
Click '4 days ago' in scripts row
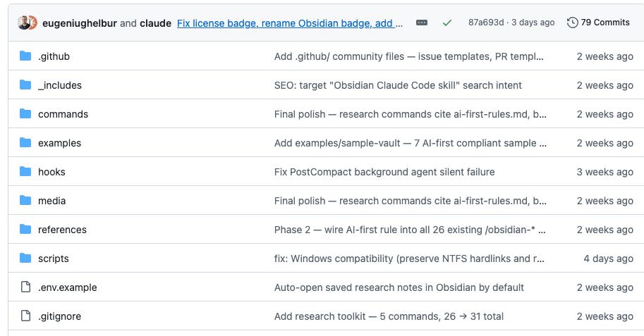pyautogui.click(x=608, y=259)
